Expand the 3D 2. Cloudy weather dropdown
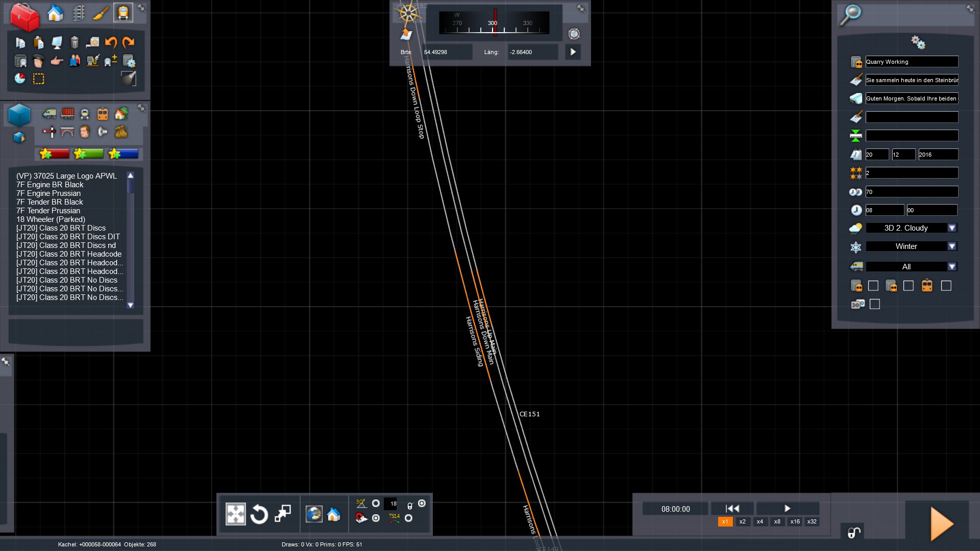This screenshot has height=551, width=980. (x=952, y=228)
